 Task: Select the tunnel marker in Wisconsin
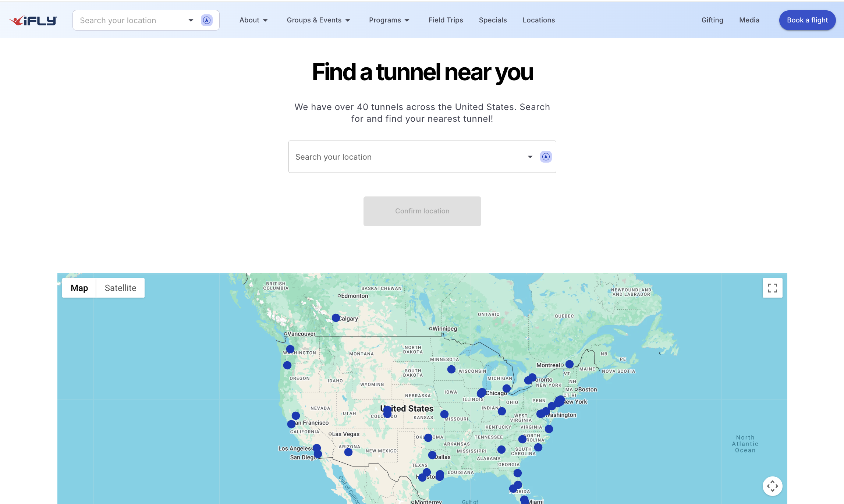(451, 369)
